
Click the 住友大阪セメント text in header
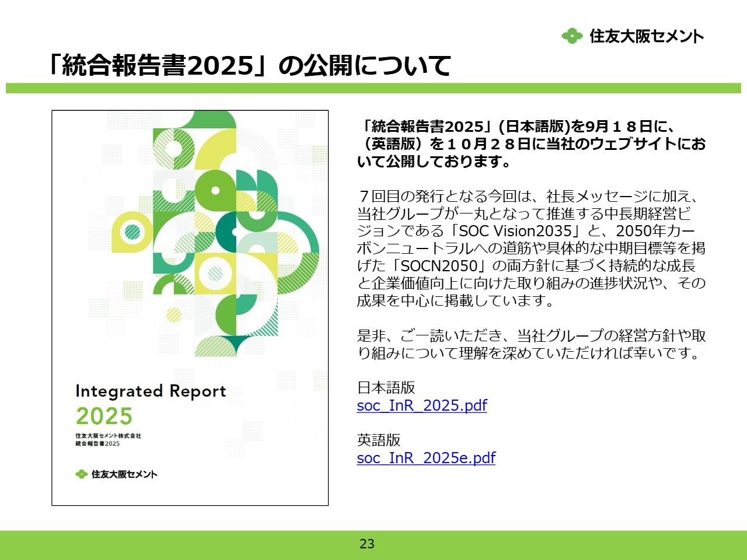click(647, 36)
